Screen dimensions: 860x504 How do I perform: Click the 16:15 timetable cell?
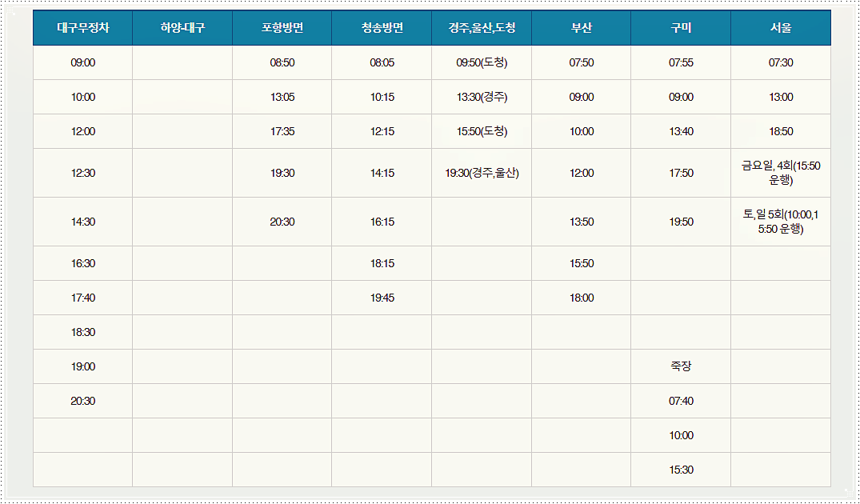coord(382,222)
